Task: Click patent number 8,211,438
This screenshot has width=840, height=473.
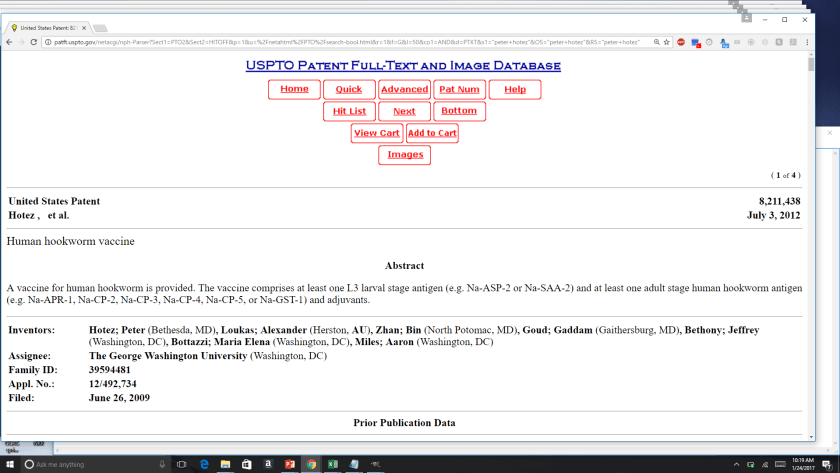Action: 779,201
